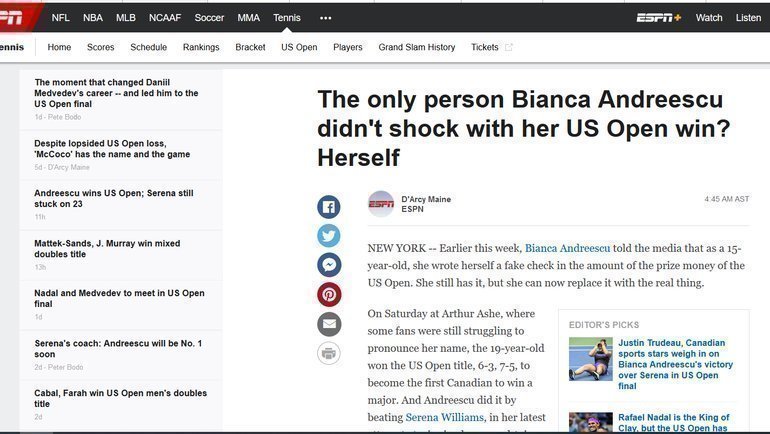Open the Players tab
Viewport: 770px width, 434px height.
click(348, 47)
